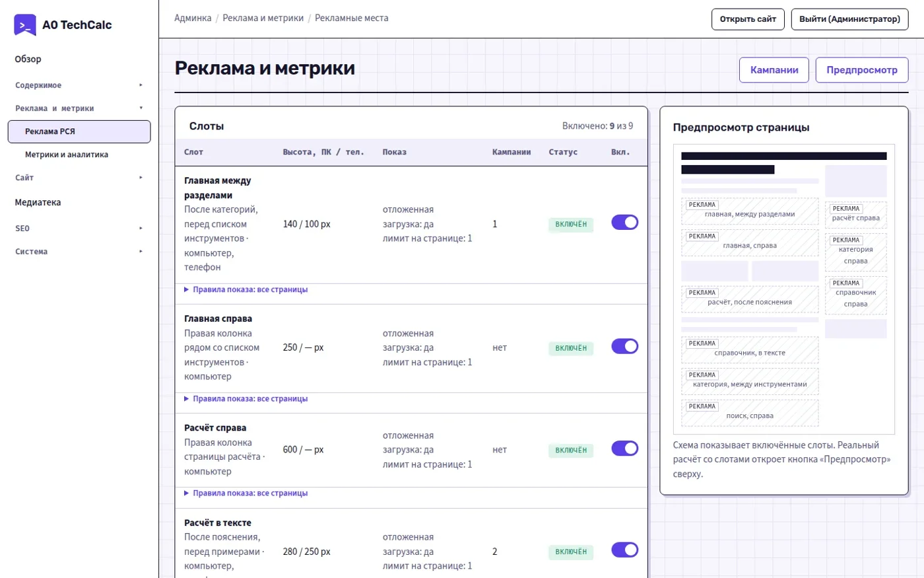Click preview block справочник, в тексте
The height and width of the screenshot is (578, 924).
point(750,350)
